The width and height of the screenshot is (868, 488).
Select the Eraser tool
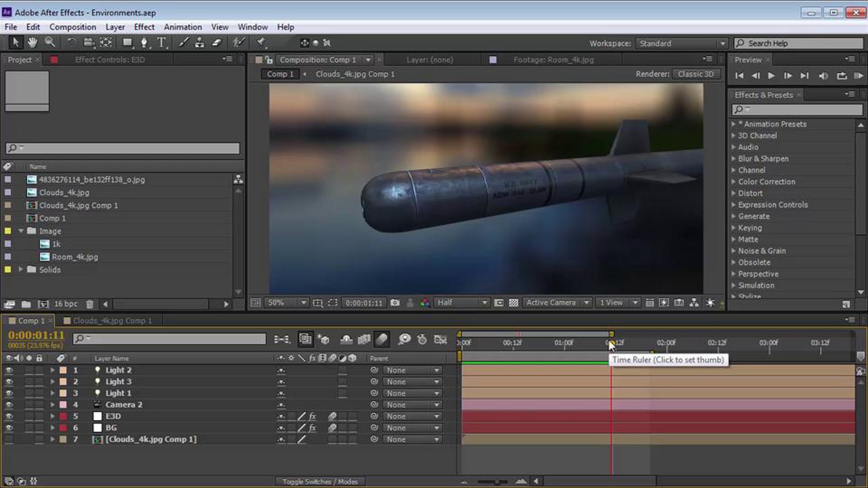tap(216, 43)
